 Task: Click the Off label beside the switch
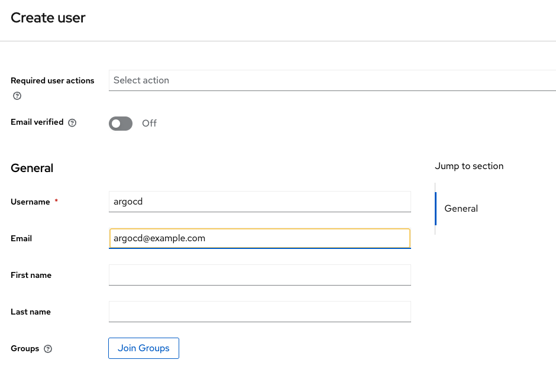click(x=149, y=124)
